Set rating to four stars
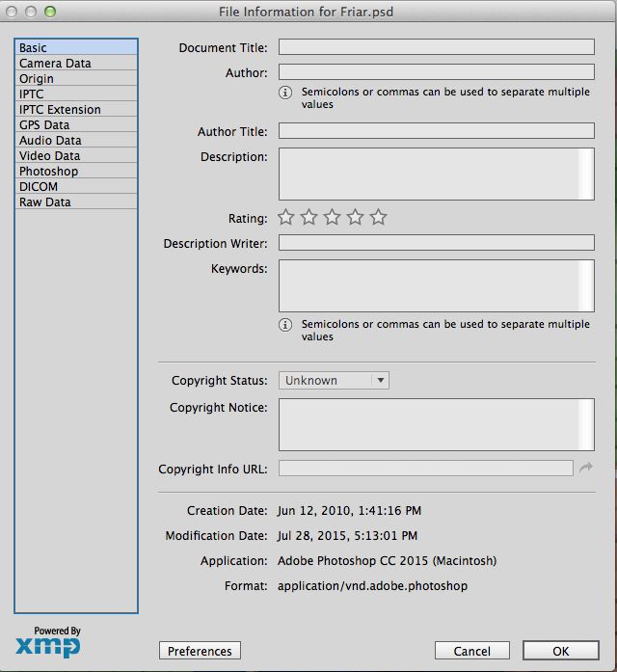This screenshot has height=672, width=617. coord(355,217)
